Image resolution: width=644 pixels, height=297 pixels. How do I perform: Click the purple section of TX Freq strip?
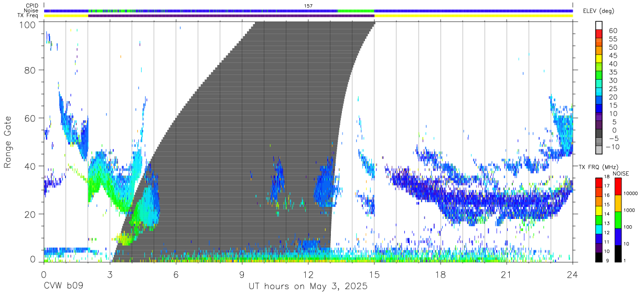(x=231, y=16)
